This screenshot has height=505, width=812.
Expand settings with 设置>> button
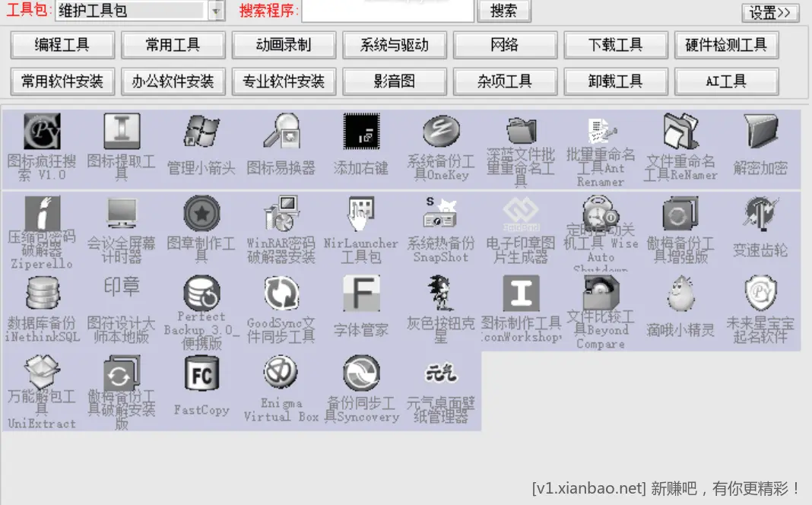coord(769,13)
